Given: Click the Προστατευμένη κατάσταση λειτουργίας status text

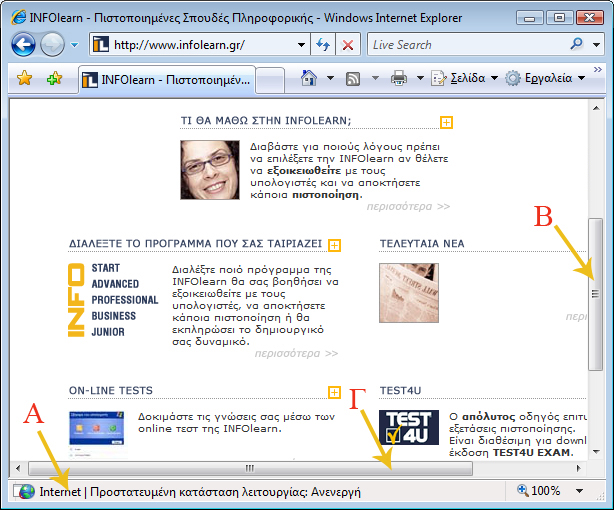Looking at the screenshot, I should coord(225,492).
